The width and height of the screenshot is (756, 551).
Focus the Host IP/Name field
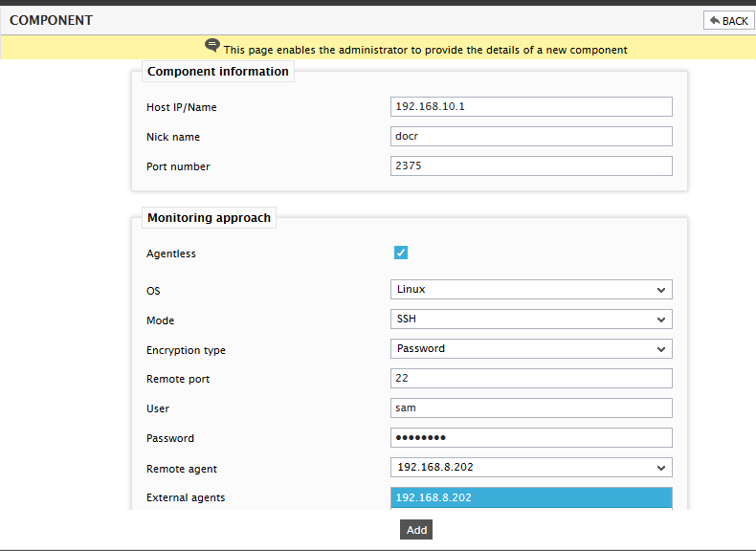click(x=531, y=106)
